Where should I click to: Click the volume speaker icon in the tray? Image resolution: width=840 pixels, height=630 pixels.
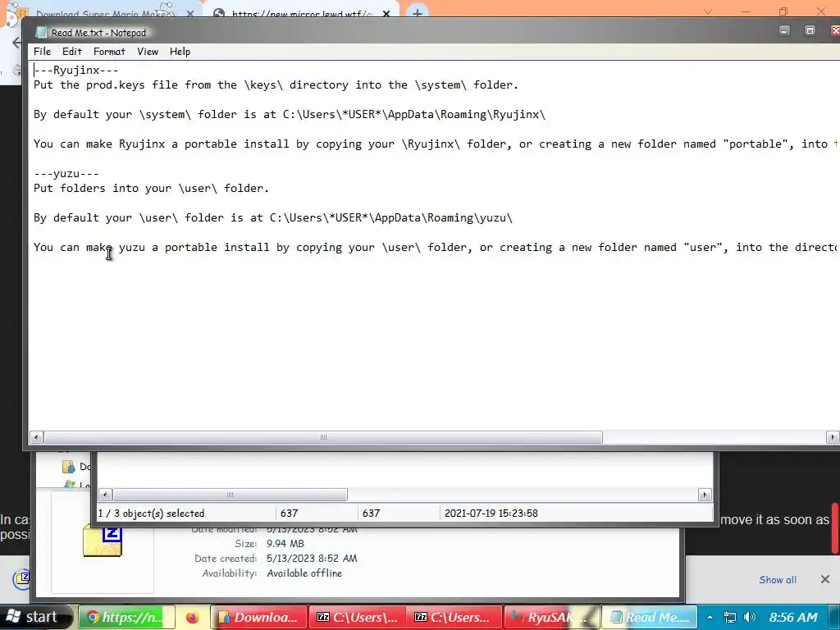750,617
